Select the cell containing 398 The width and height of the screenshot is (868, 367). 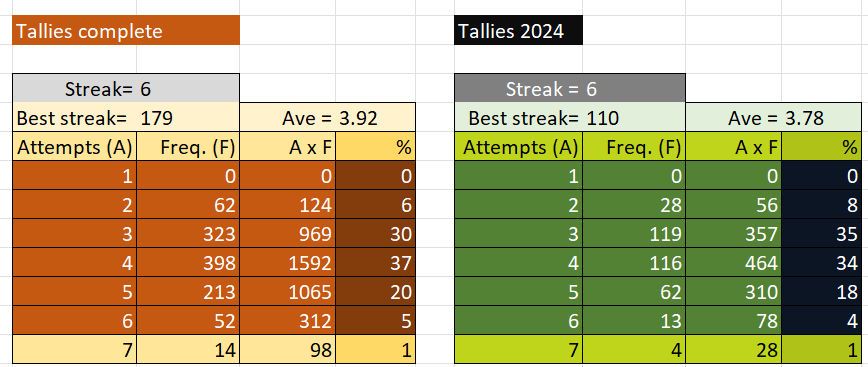188,262
